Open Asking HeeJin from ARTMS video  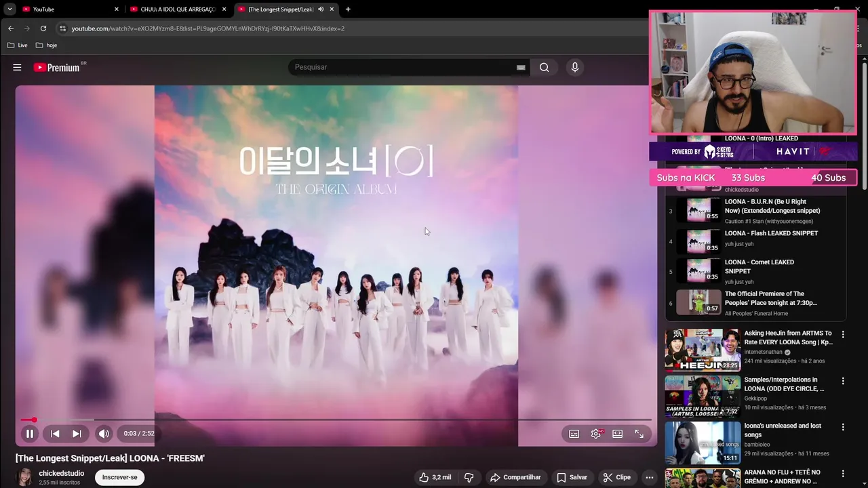click(788, 338)
